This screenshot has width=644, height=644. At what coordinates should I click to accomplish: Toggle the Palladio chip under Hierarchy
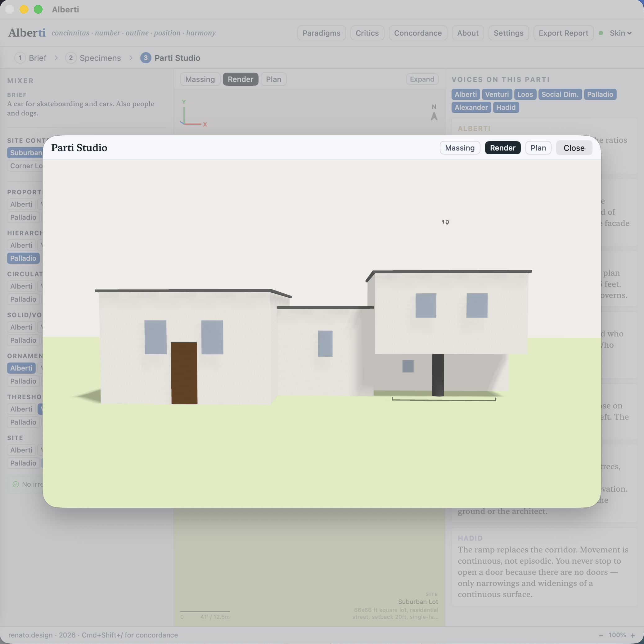[23, 258]
